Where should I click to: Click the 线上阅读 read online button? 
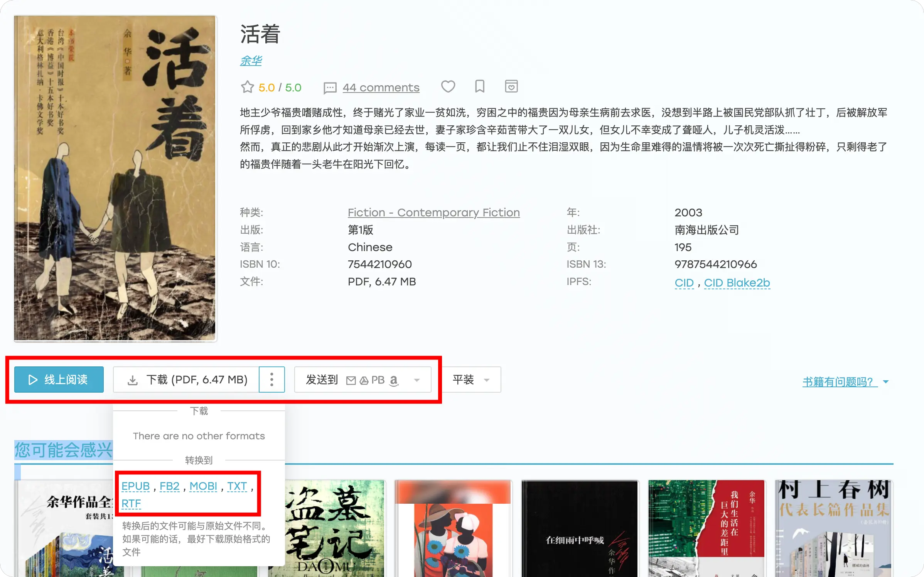[x=59, y=380]
